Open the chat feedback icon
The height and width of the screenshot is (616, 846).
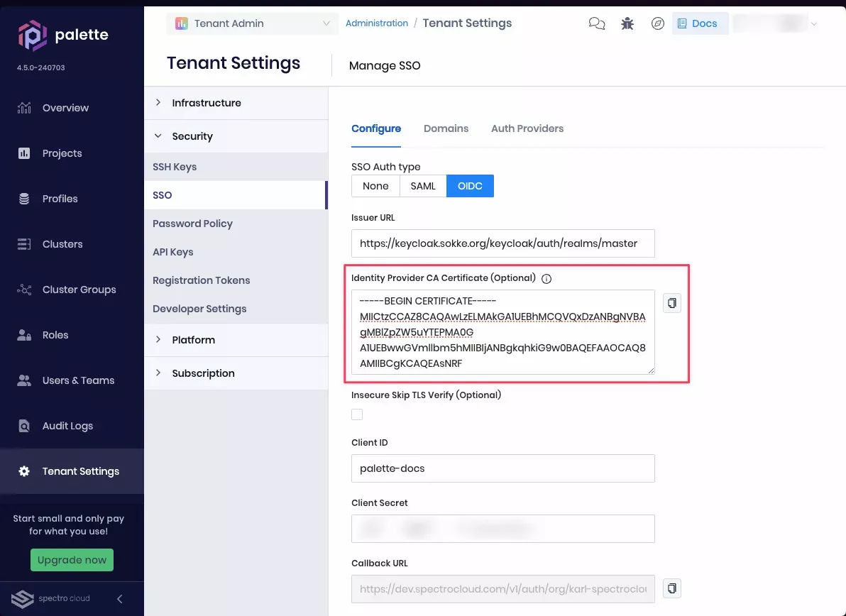click(x=596, y=23)
